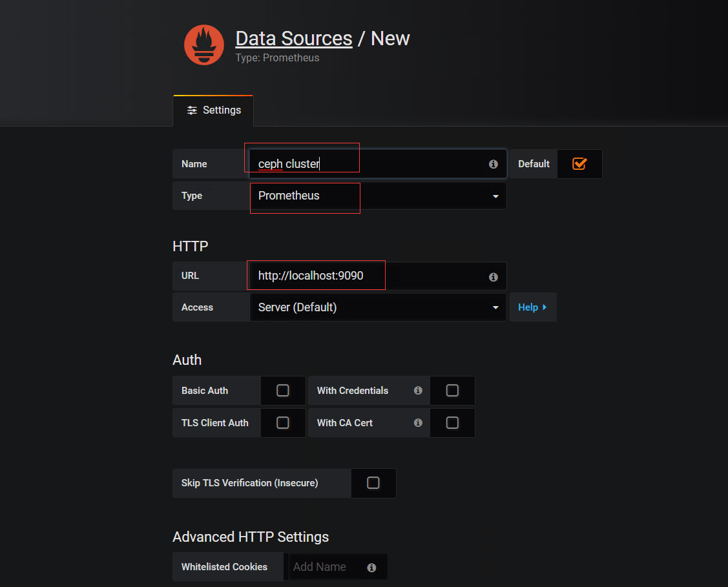
Task: Click the Name input field
Action: point(378,164)
